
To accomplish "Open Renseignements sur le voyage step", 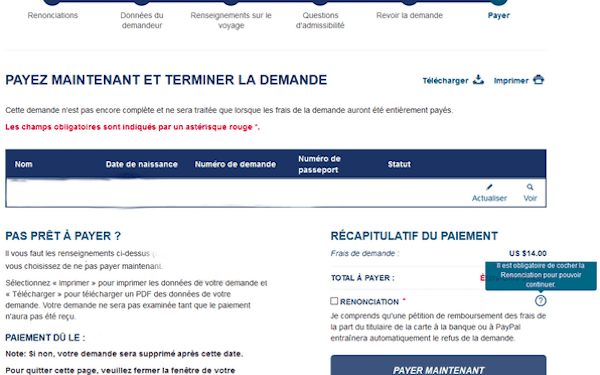I will click(231, 20).
